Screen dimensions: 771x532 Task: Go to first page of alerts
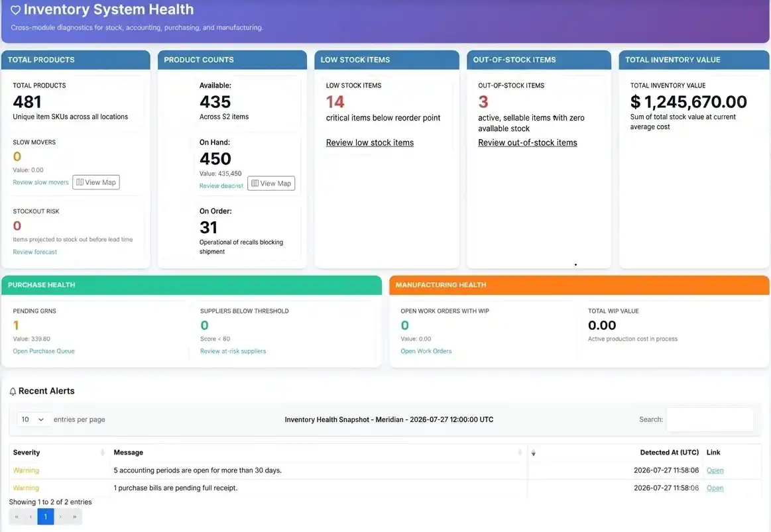17,517
